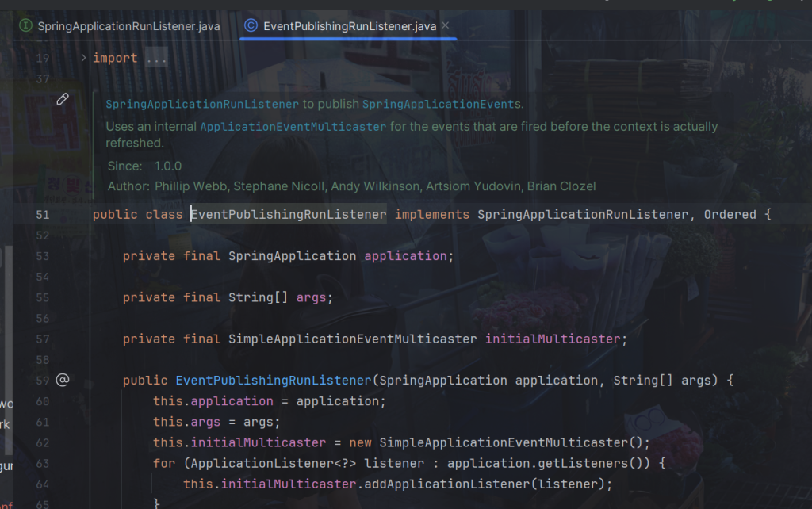Switch to the SpringApplicationRunListener.java tab
Screen dimensions: 812x509
128,25
